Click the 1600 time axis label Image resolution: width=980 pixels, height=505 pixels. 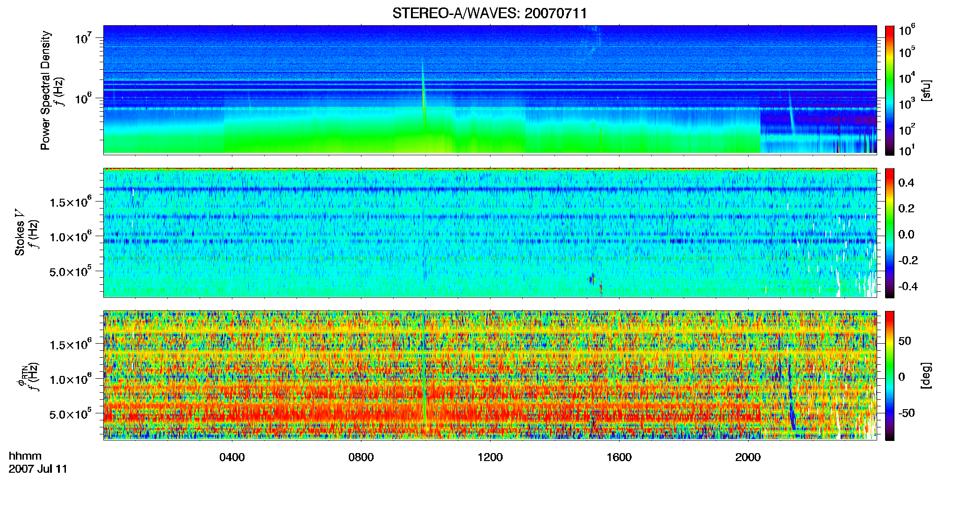click(619, 457)
